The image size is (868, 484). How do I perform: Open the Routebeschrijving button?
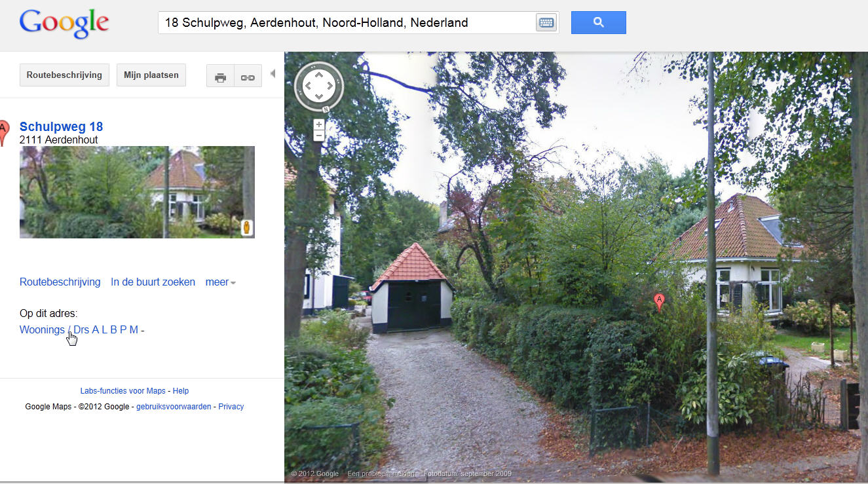pyautogui.click(x=64, y=75)
